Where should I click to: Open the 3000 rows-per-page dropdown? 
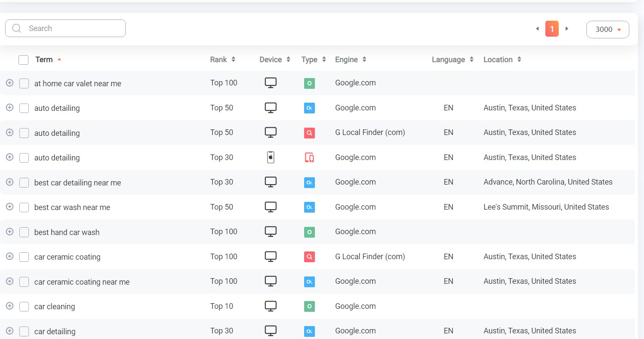point(607,29)
